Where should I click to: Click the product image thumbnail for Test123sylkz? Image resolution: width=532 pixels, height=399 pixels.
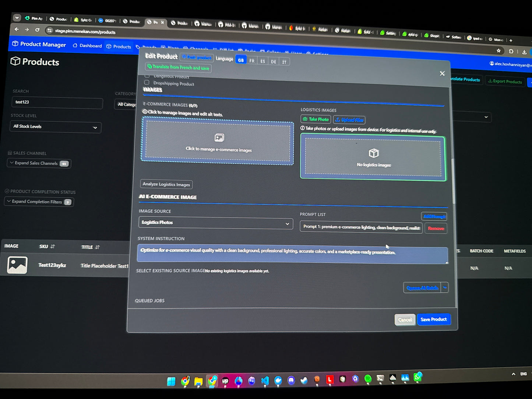click(x=17, y=265)
